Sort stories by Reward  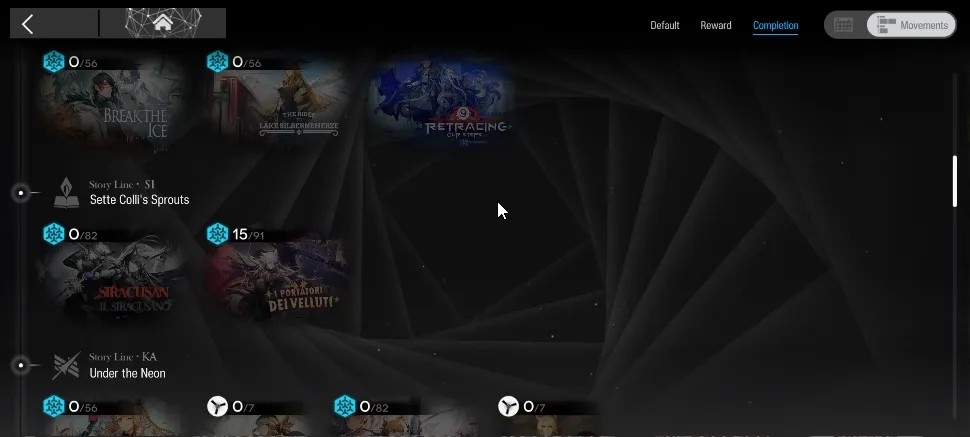tap(716, 25)
